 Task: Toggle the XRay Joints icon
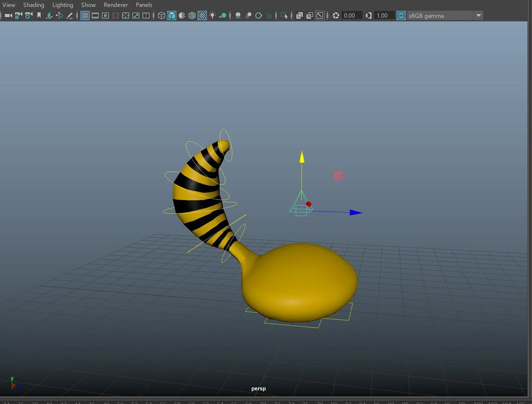click(x=320, y=15)
